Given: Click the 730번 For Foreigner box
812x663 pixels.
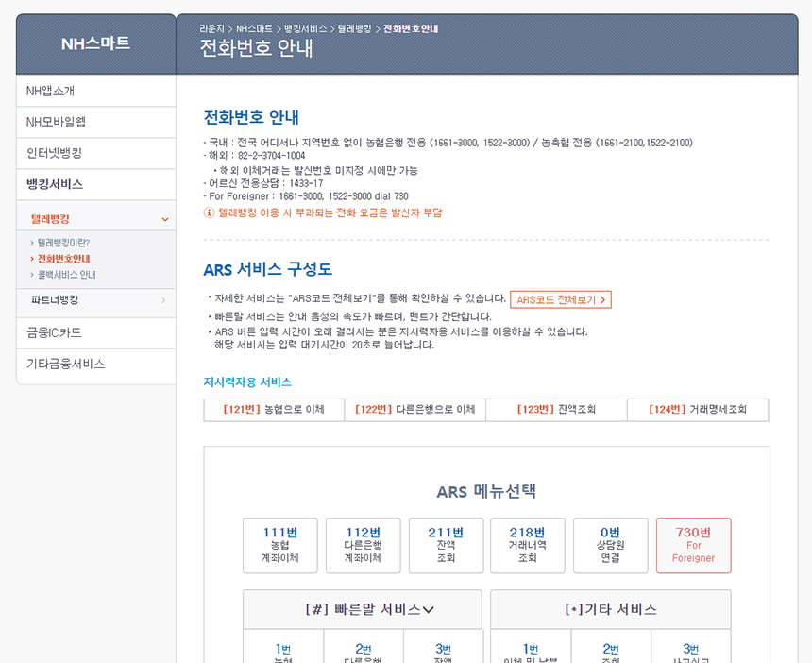Looking at the screenshot, I should [x=694, y=546].
